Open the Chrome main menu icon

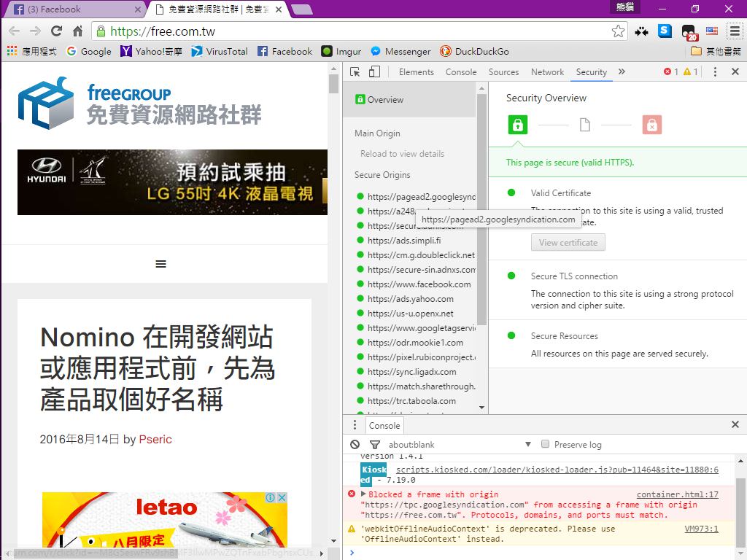[734, 31]
